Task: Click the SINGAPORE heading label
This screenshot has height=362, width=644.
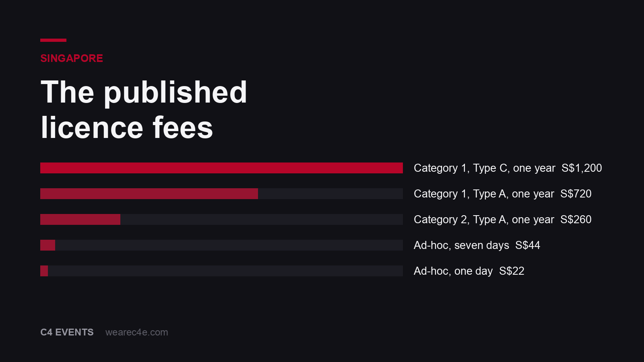Action: pyautogui.click(x=72, y=58)
